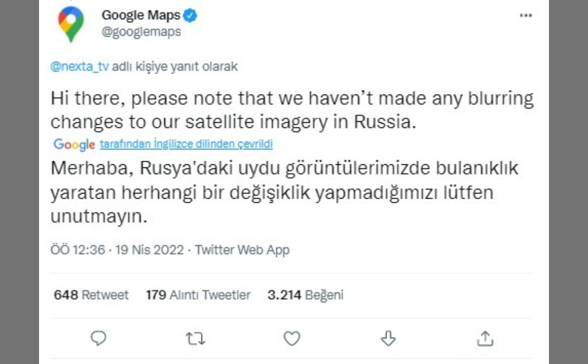Viewport: 588px width, 364px height.
Task: Click the Google Maps profile avatar
Action: 71,23
